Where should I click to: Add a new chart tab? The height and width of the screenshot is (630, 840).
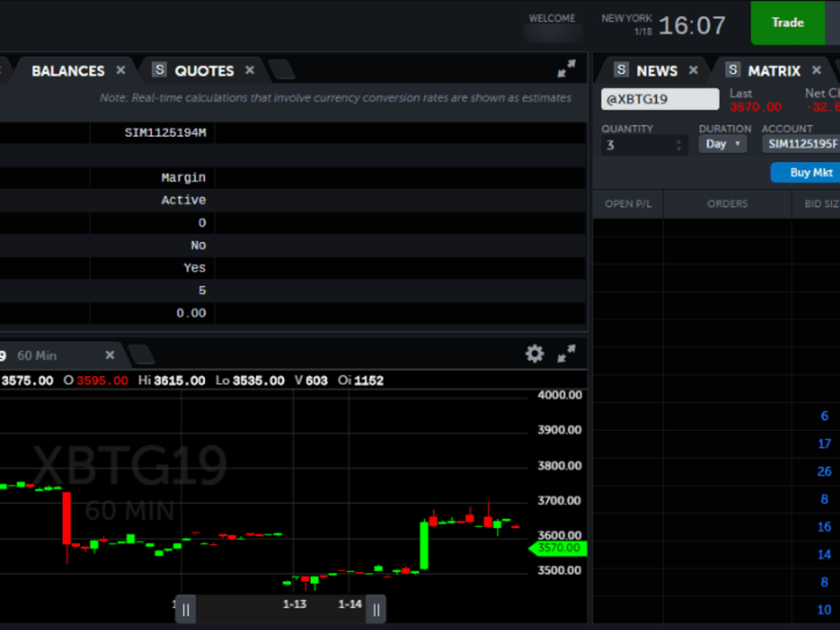(141, 354)
